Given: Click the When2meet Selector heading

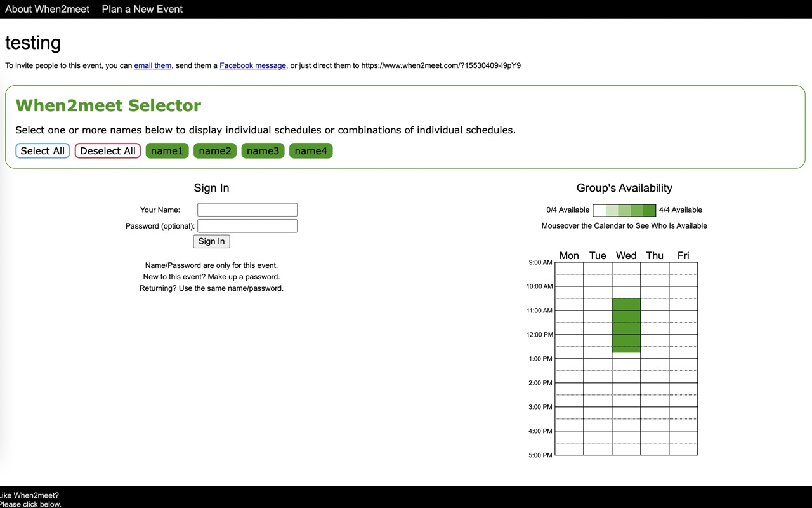Looking at the screenshot, I should point(108,105).
